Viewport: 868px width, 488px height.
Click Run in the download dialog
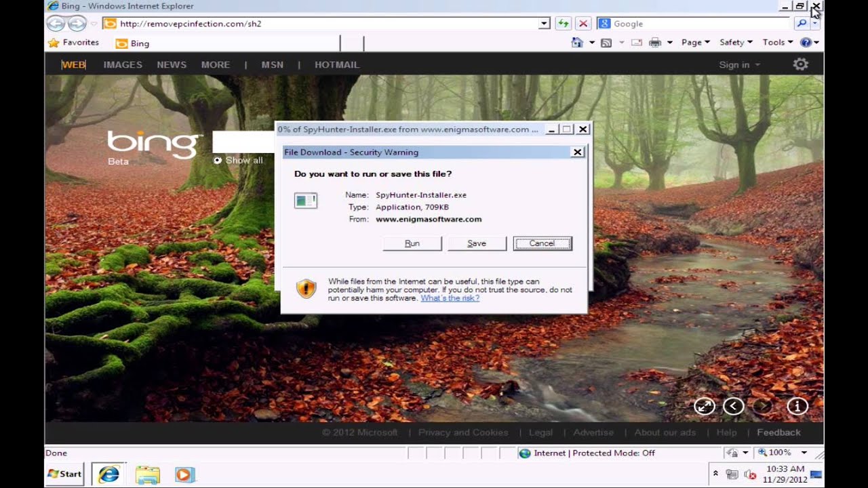click(412, 243)
